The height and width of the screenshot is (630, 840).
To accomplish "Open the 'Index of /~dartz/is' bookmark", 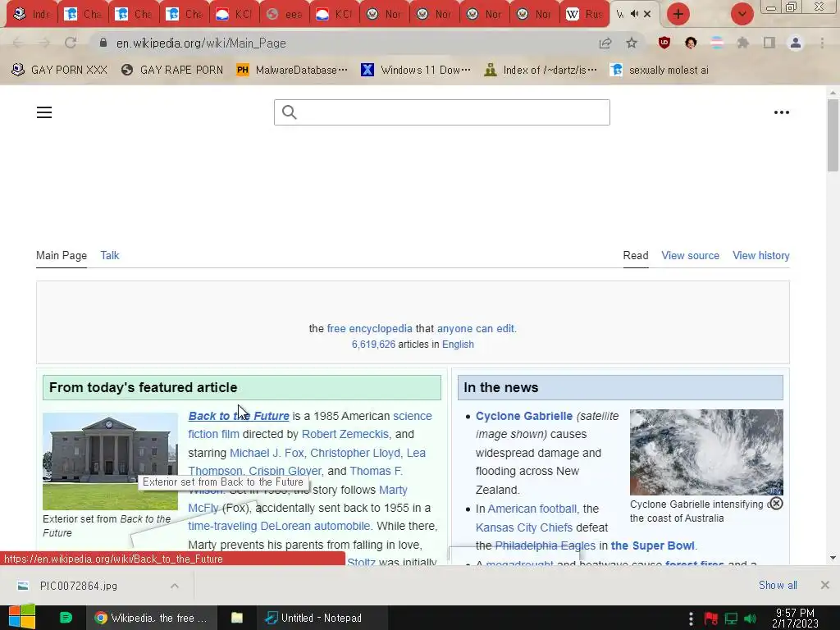I will (540, 70).
